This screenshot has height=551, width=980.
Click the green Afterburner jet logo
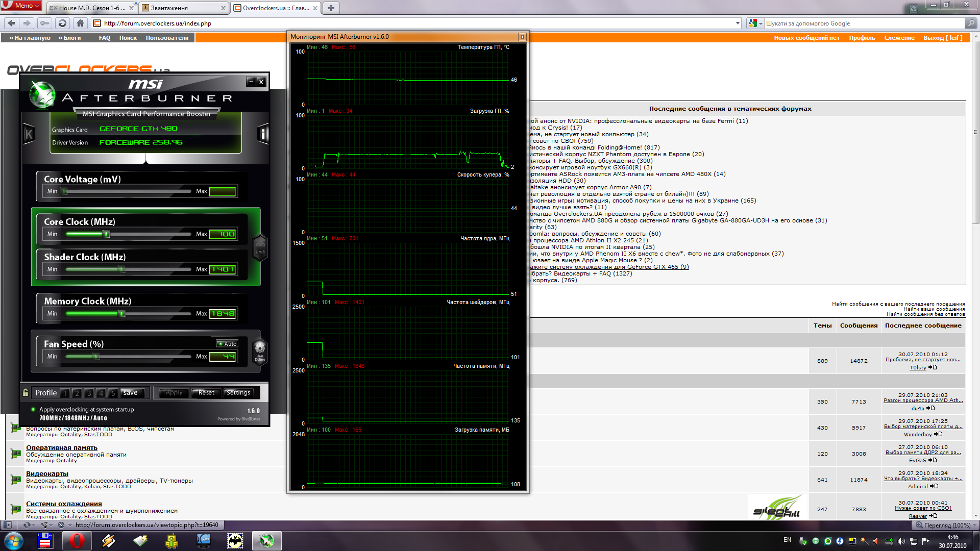pos(42,95)
